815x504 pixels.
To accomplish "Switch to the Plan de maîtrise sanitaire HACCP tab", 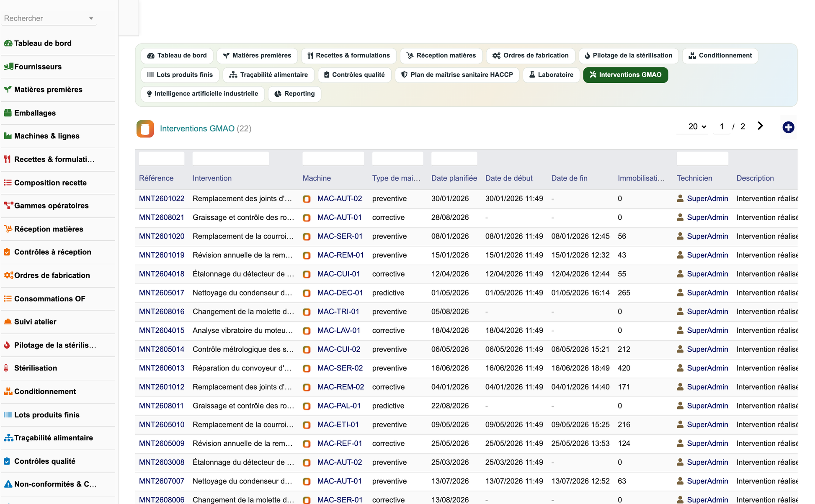I will (x=457, y=75).
